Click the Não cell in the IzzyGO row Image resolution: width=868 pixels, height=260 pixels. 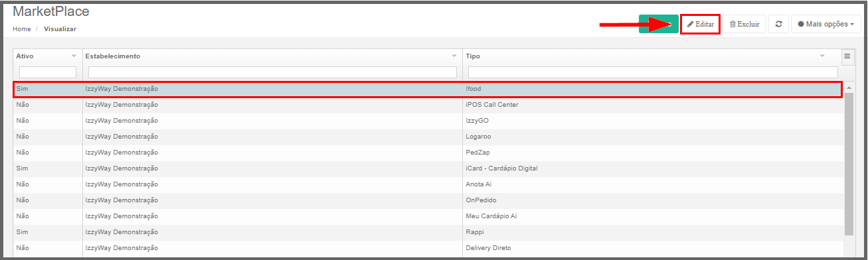[x=23, y=121]
